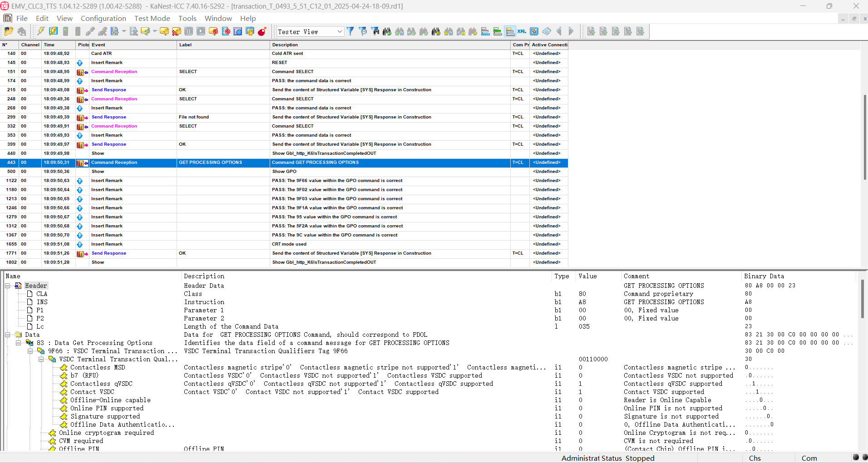The width and height of the screenshot is (868, 463).
Task: Open the Configuration menu
Action: coord(103,18)
